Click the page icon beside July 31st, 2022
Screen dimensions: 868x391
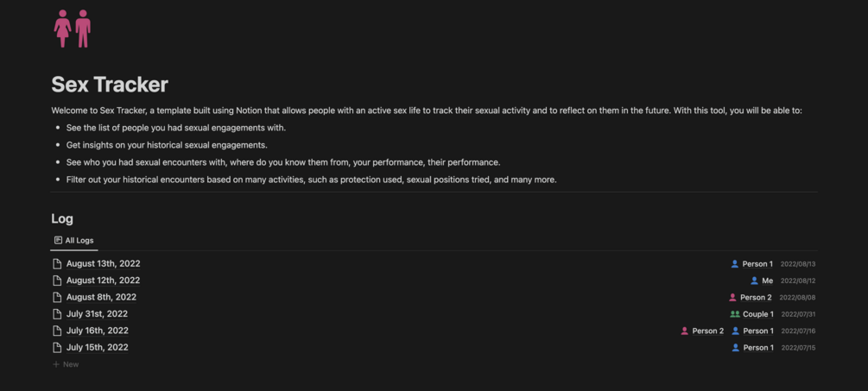click(x=57, y=314)
